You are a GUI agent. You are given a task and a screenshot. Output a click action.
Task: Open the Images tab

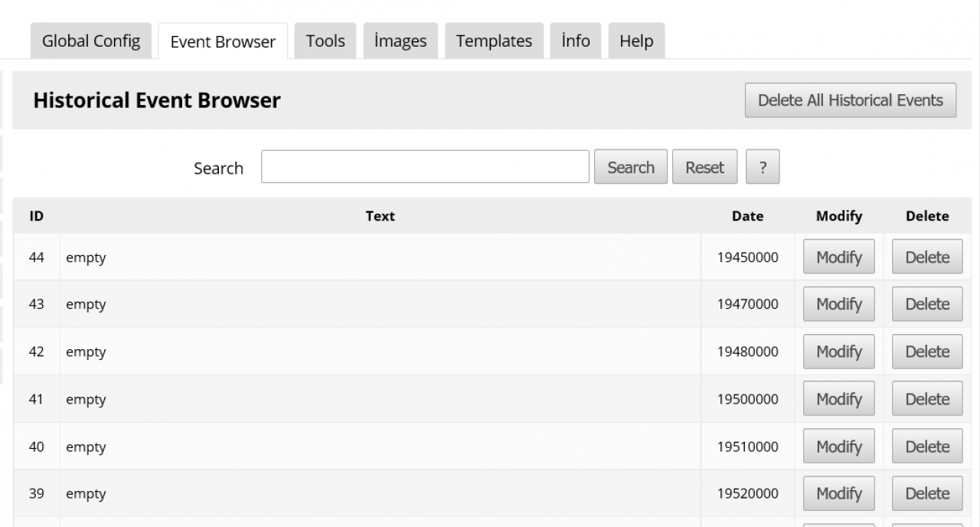tap(400, 41)
